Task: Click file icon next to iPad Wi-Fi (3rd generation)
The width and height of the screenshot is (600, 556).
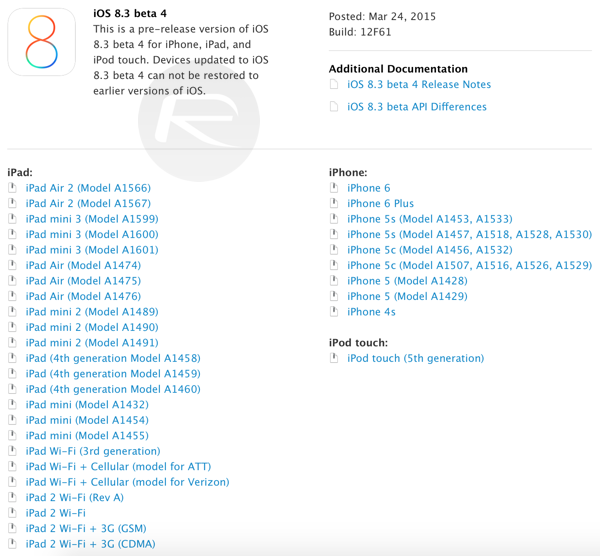Action: [x=13, y=451]
